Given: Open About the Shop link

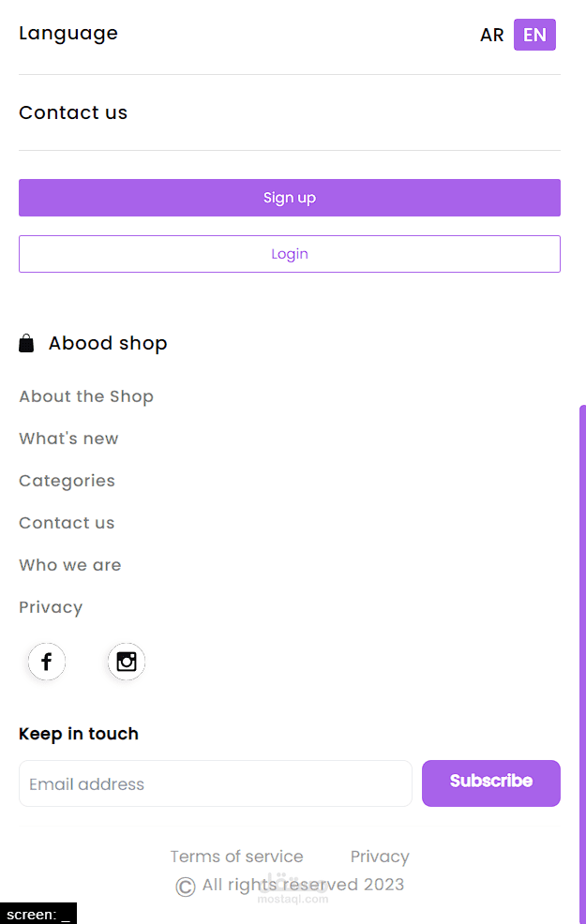Looking at the screenshot, I should tap(86, 396).
